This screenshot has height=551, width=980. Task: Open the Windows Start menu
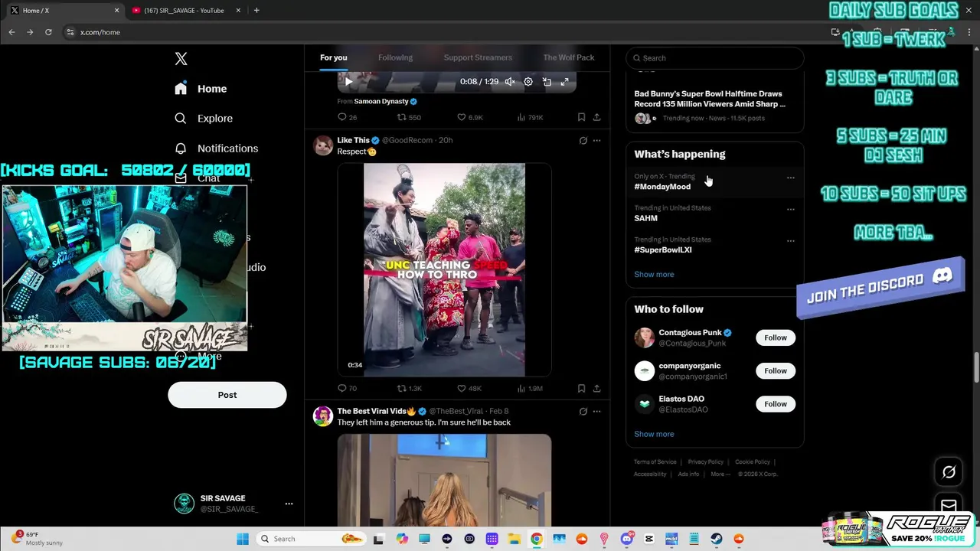pos(243,539)
